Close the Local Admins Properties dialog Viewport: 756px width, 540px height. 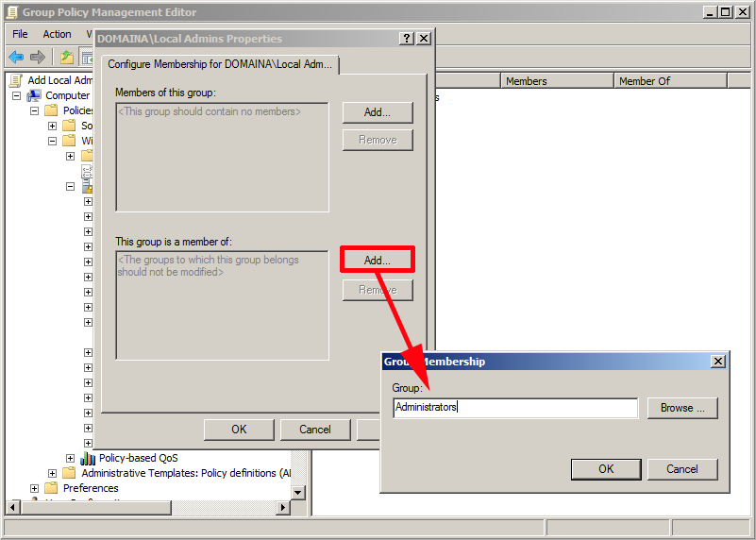click(424, 38)
